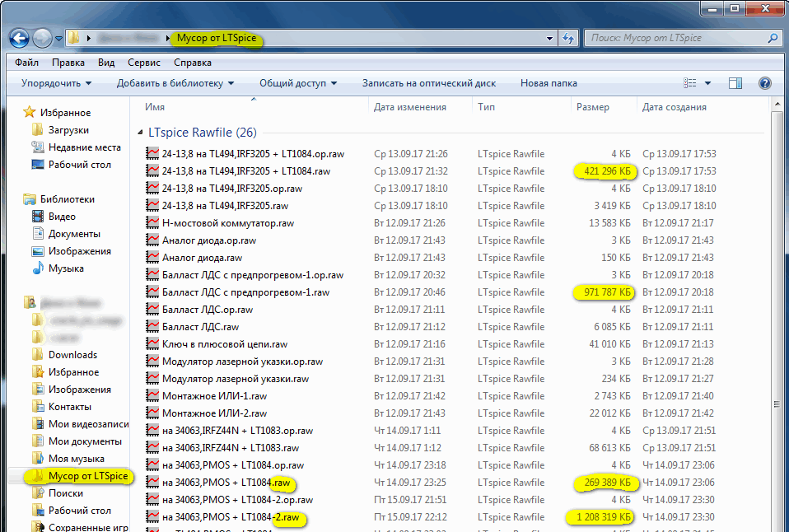Click the icon of Монтажное ИЛИ-2.raw
This screenshot has width=789, height=532.
[x=152, y=413]
